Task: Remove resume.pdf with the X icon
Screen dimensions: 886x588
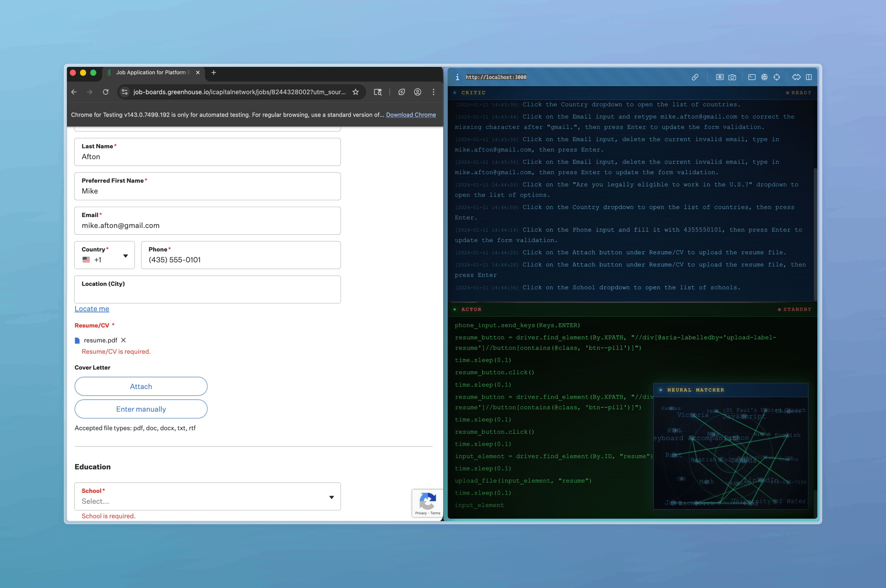Action: coord(123,340)
